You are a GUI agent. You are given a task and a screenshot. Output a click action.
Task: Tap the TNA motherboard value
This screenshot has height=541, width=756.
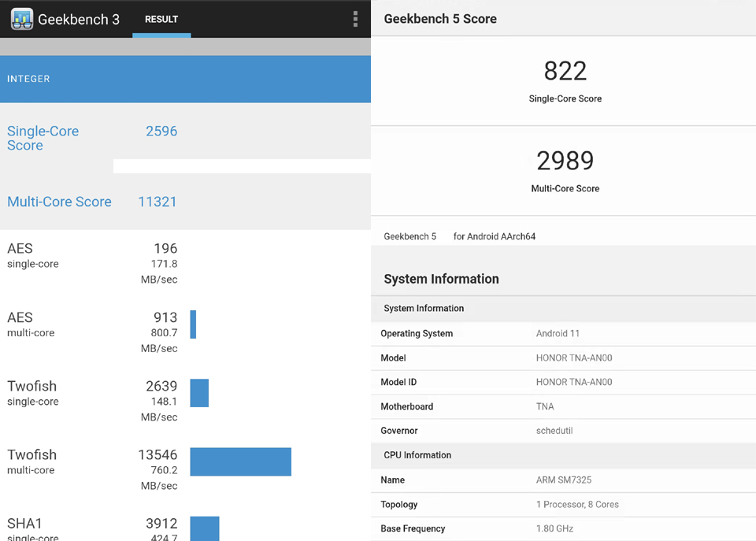tap(545, 407)
